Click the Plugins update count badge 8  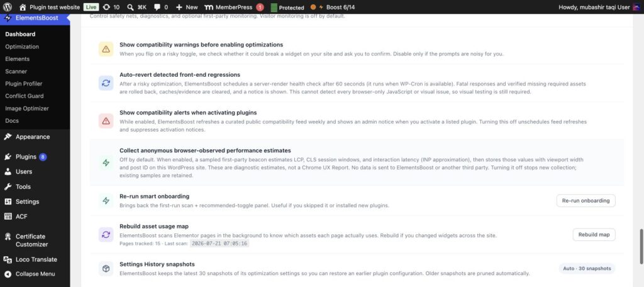coord(43,157)
